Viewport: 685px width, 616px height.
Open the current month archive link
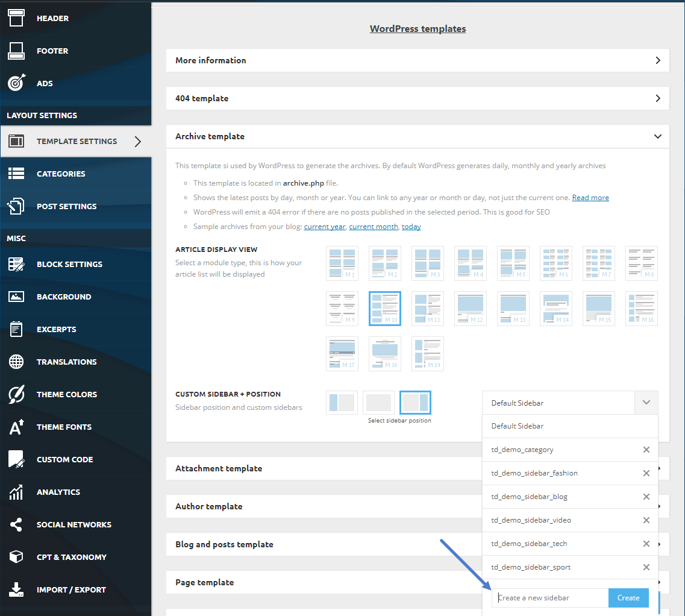click(374, 227)
